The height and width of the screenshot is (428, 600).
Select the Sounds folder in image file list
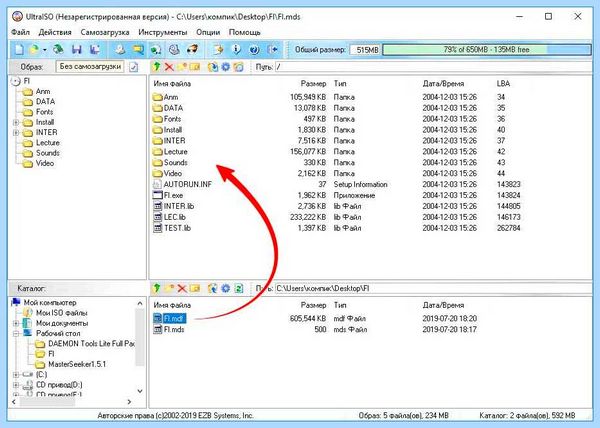click(176, 163)
